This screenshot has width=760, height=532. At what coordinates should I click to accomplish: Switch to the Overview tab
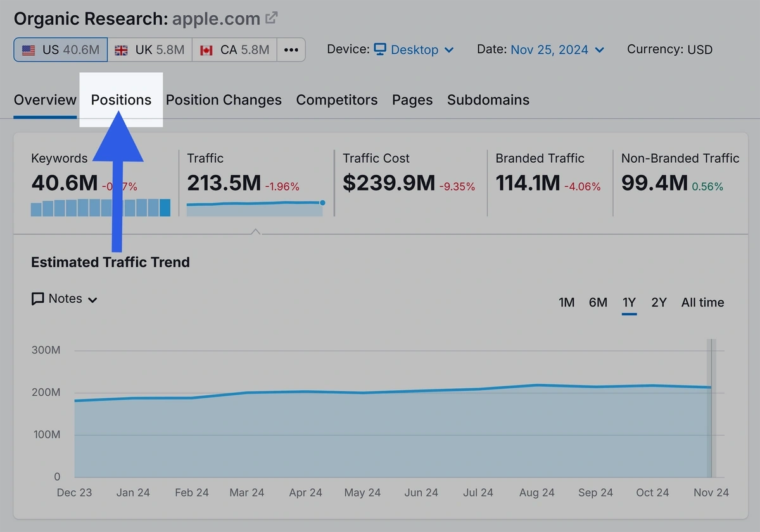coord(45,99)
